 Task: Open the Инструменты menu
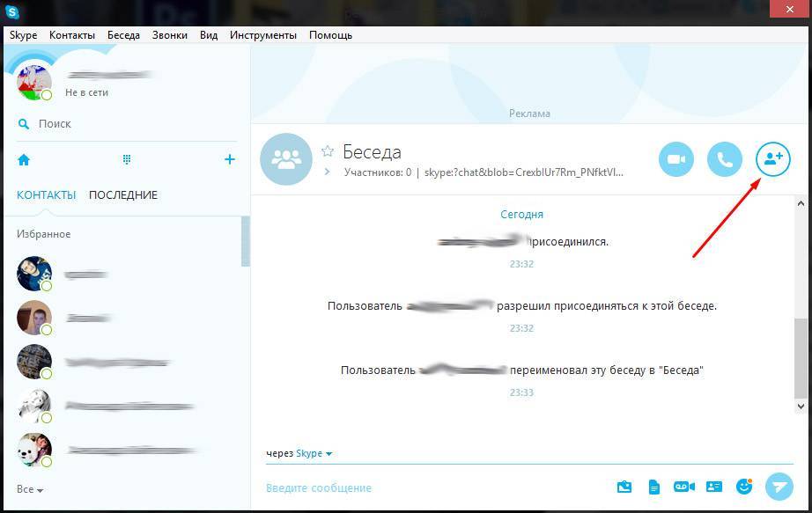click(x=263, y=35)
